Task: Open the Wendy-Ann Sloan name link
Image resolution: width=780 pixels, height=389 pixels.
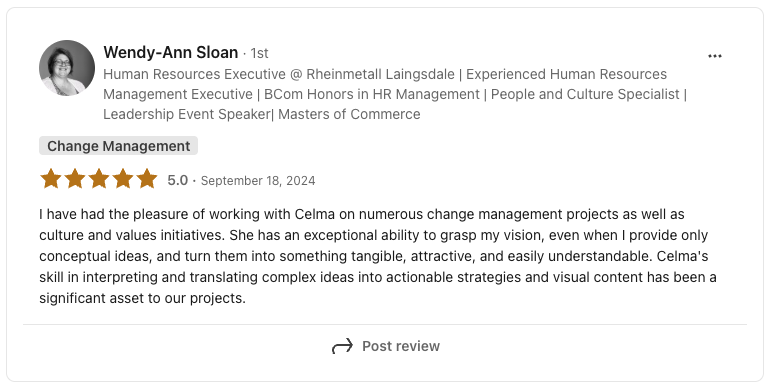Action: [171, 52]
